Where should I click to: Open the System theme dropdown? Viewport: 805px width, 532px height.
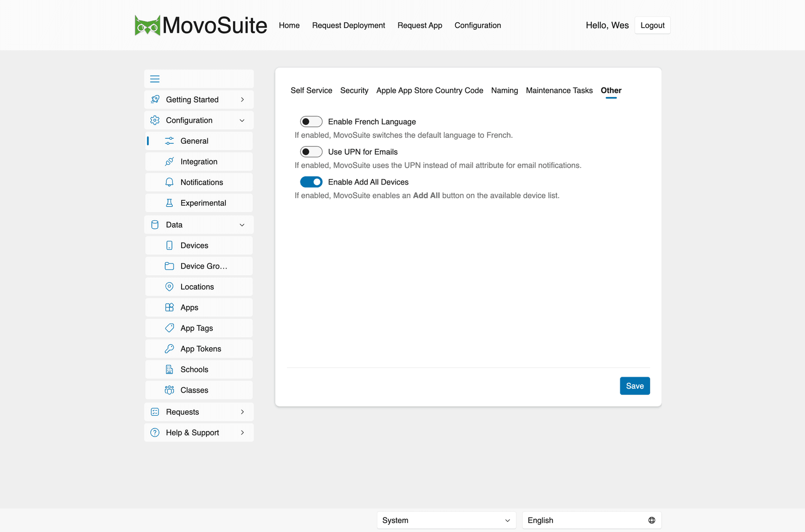446,520
